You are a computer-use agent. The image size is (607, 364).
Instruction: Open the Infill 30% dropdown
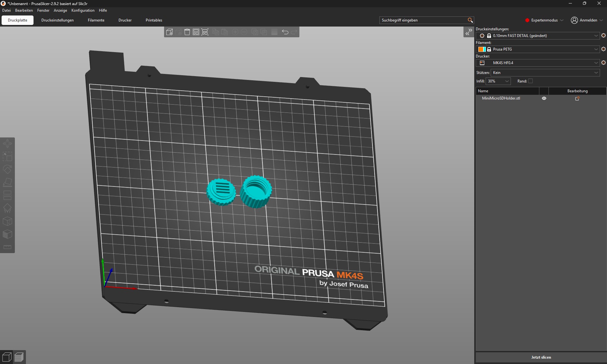pos(498,81)
